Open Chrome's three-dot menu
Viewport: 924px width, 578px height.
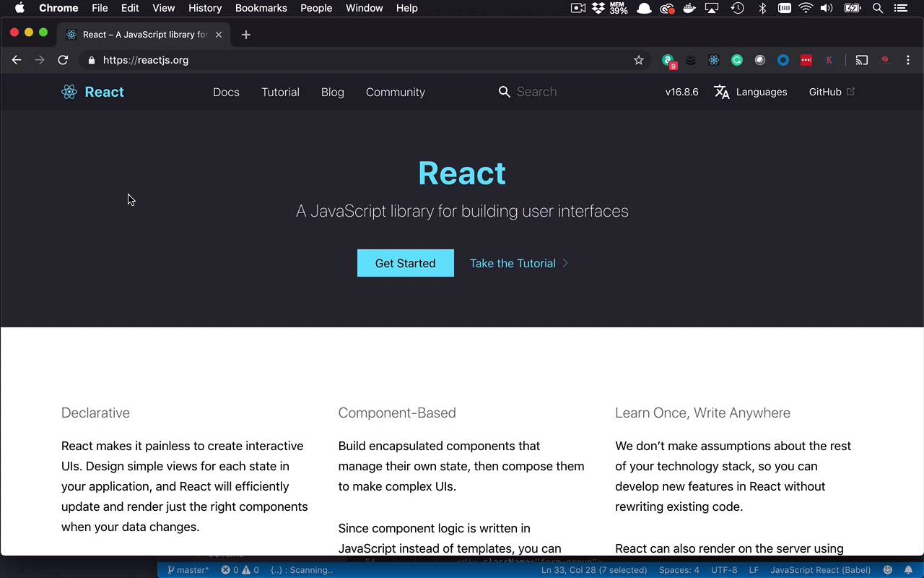tap(908, 60)
